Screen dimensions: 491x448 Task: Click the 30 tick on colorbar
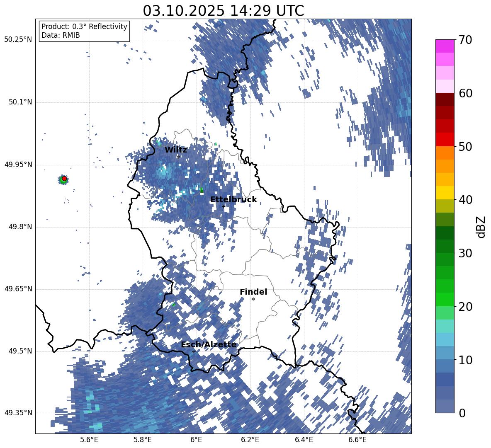[x=465, y=253]
